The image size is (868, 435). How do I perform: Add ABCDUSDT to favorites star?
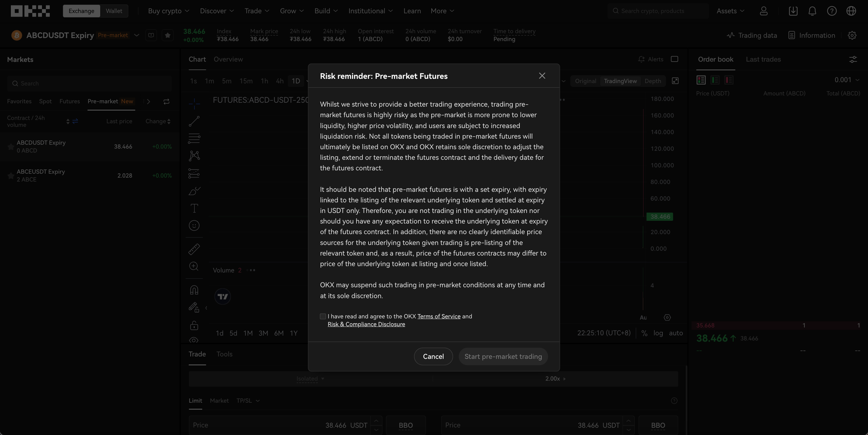pos(168,35)
